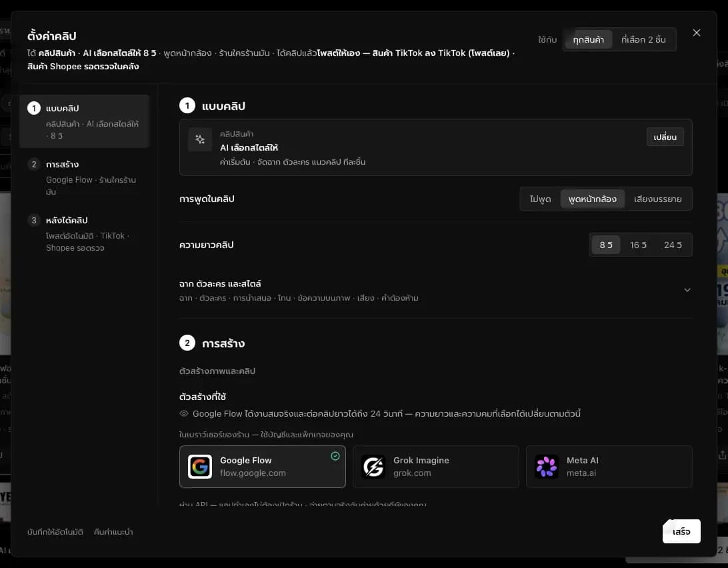This screenshot has width=728, height=568.
Task: Expand the "ฉาก ตัวละคร และสไตล์" chevron
Action: (687, 290)
